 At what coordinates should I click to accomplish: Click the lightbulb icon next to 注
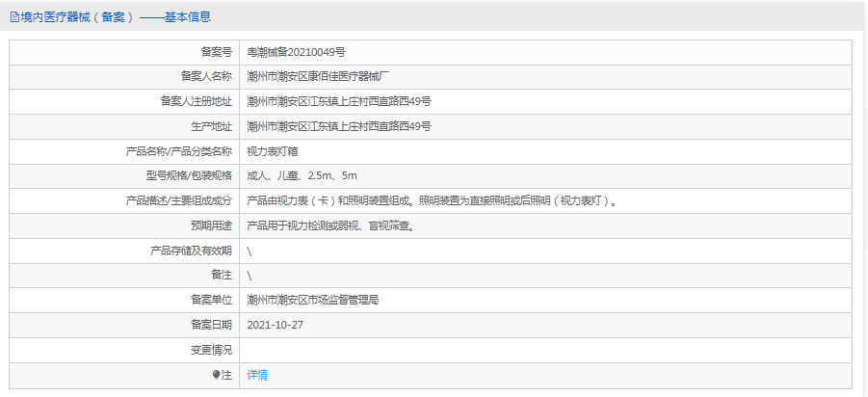click(x=217, y=375)
